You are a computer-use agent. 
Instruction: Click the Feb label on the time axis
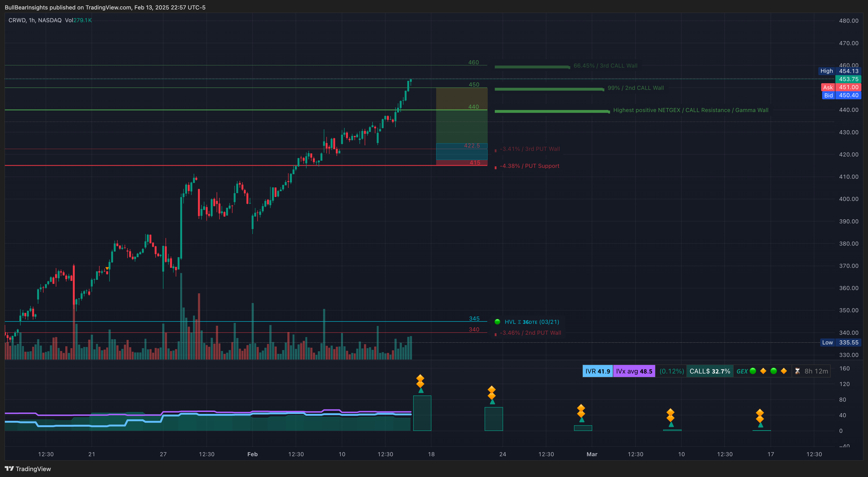(x=252, y=454)
